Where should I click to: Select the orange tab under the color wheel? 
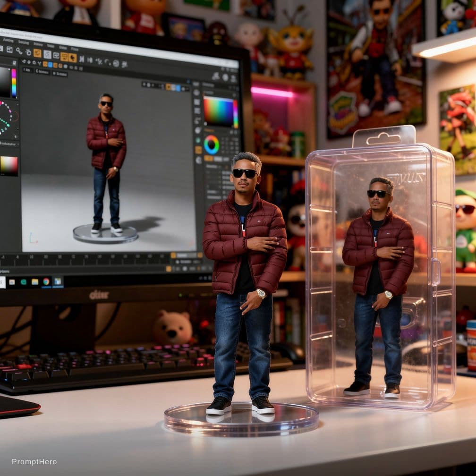point(209,158)
